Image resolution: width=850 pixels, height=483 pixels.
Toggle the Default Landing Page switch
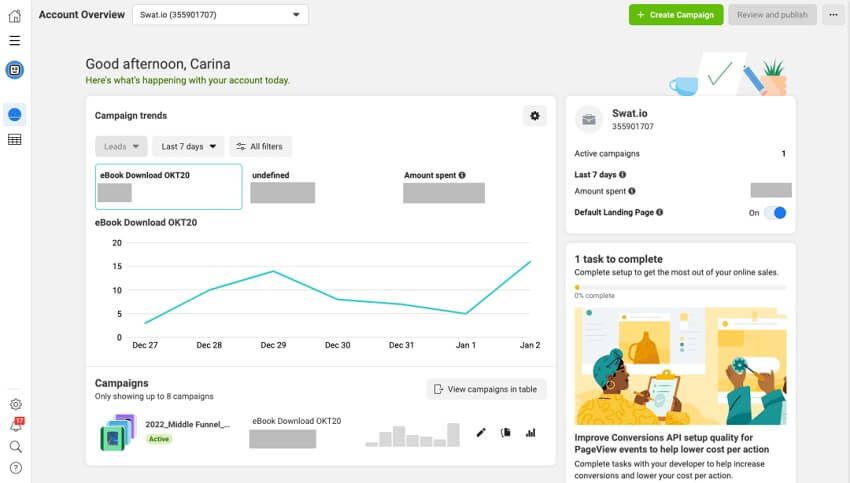click(x=775, y=213)
